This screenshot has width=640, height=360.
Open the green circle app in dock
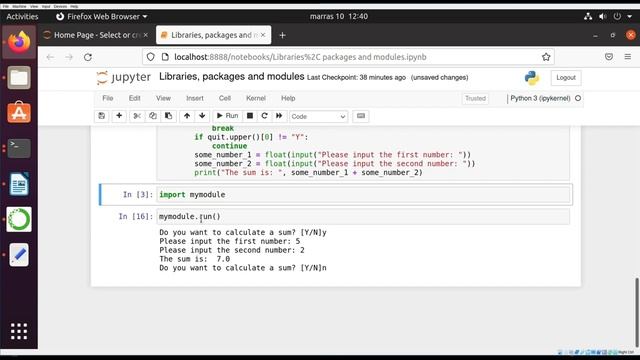click(19, 219)
